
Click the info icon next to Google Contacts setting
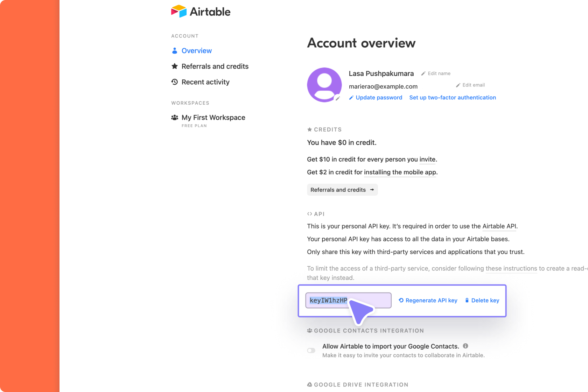[x=465, y=346]
